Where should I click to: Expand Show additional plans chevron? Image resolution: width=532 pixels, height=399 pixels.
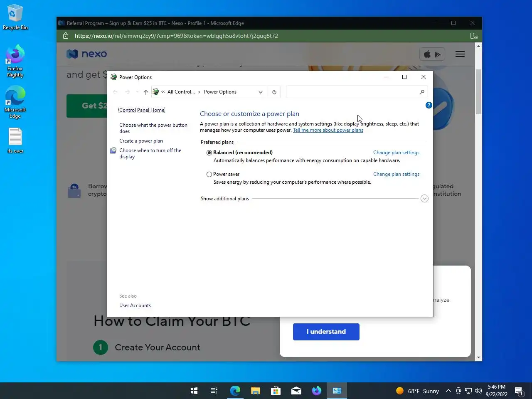tap(424, 199)
